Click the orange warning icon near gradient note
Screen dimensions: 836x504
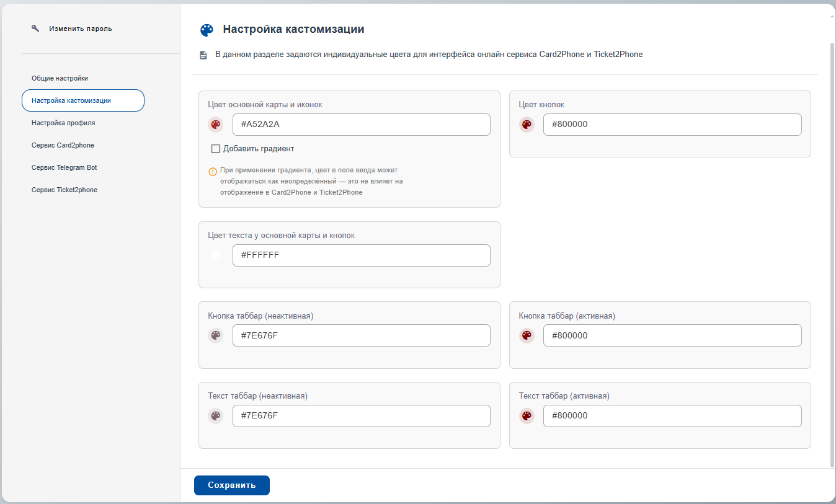click(x=213, y=171)
